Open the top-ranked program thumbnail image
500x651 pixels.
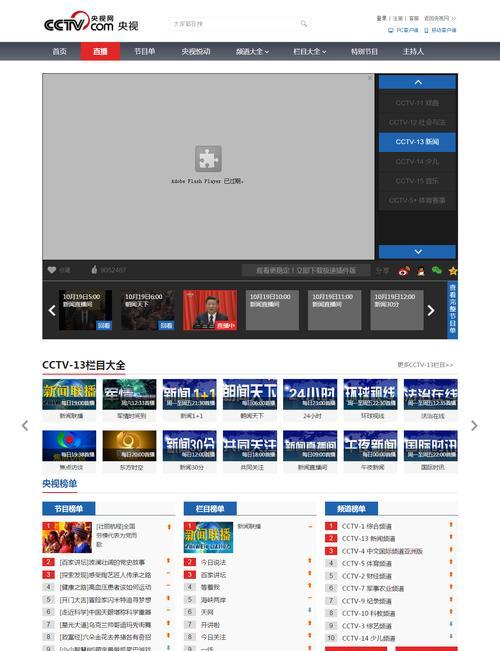tap(67, 537)
